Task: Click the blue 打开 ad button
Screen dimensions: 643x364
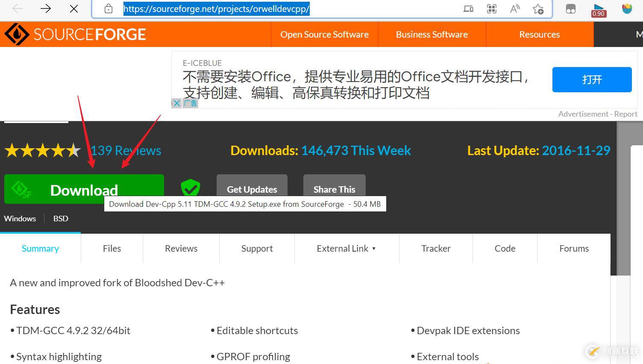Action: coord(592,79)
